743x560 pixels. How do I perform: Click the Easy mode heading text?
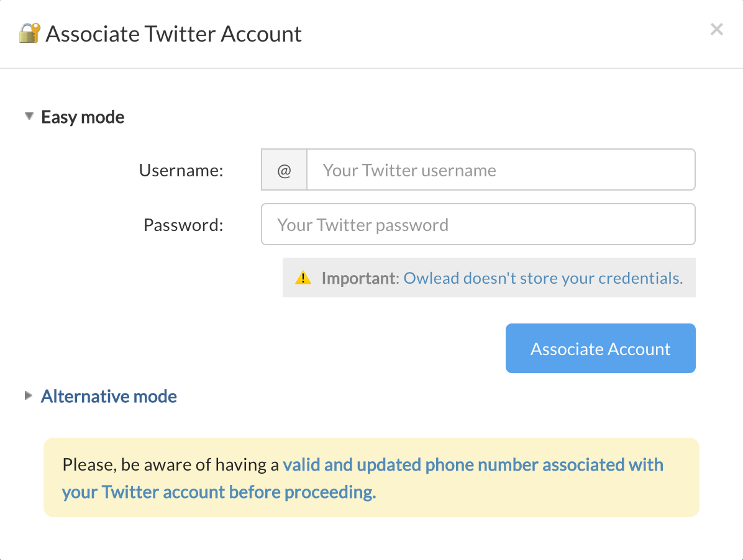pos(83,117)
